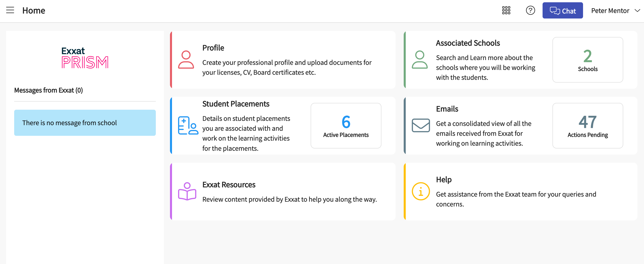Open the Profile card heading
Screen dimensions: 644x264
213,48
